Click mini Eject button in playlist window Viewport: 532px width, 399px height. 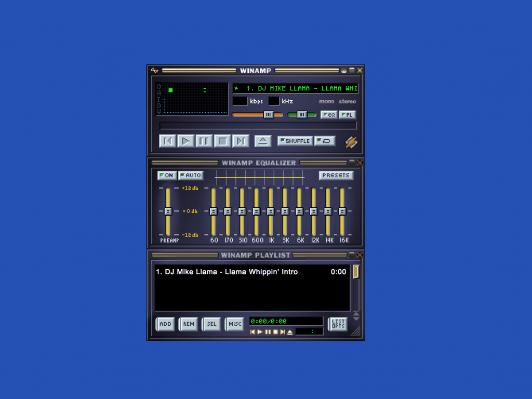click(290, 332)
